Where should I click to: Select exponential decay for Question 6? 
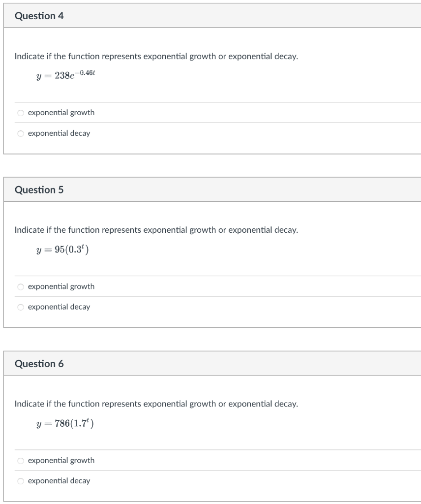pos(20,481)
